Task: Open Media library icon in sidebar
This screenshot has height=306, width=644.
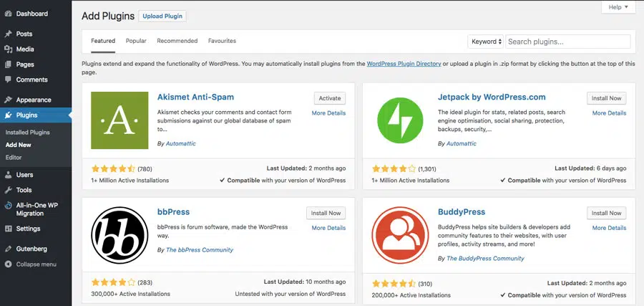Action: [8, 49]
